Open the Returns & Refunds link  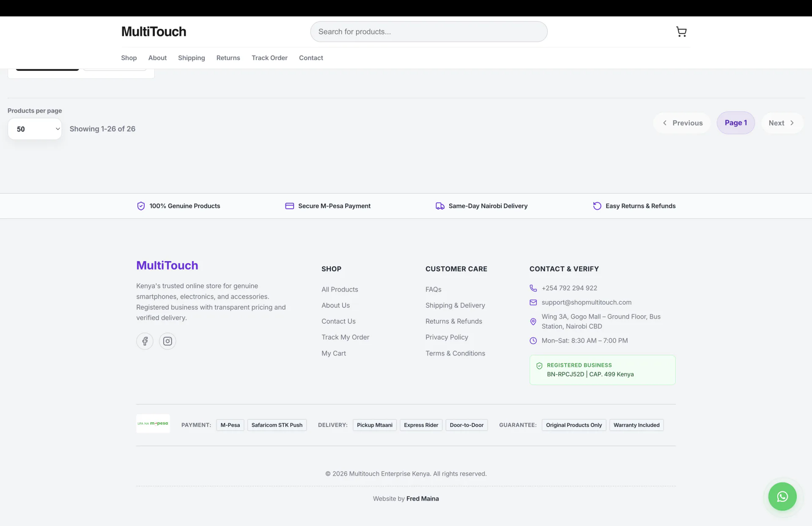(453, 322)
